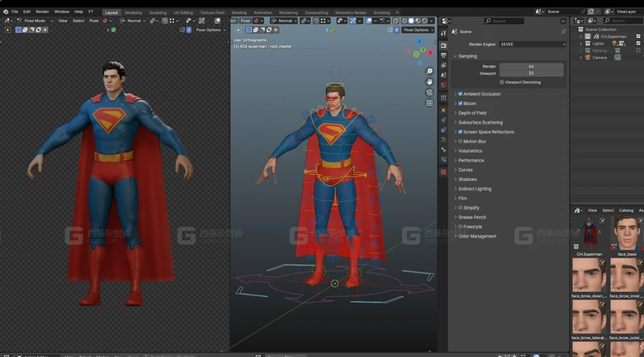Open the Physics properties tab icon
This screenshot has width=644, height=357.
(x=444, y=120)
